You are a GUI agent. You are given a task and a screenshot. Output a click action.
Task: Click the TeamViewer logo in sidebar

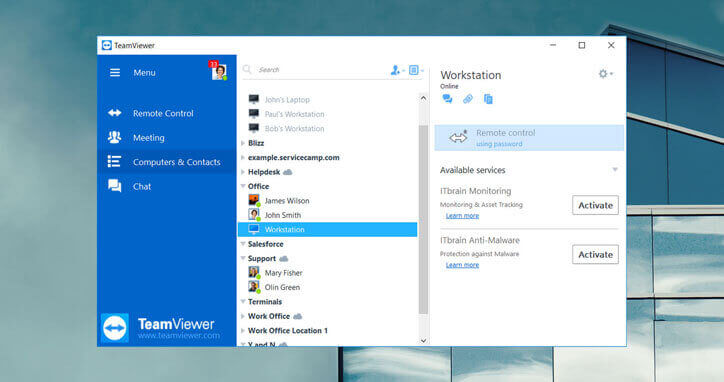(115, 327)
